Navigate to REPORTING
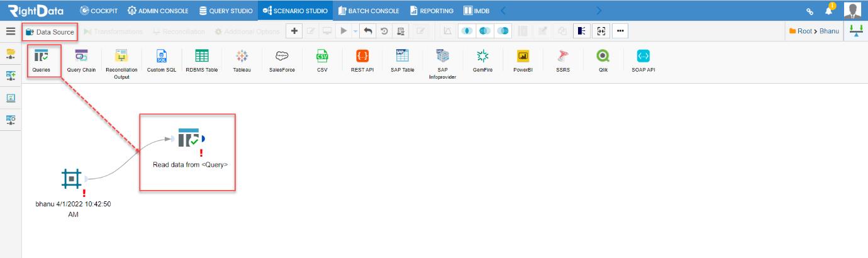Screen dimensions: 868x258 click(x=431, y=10)
